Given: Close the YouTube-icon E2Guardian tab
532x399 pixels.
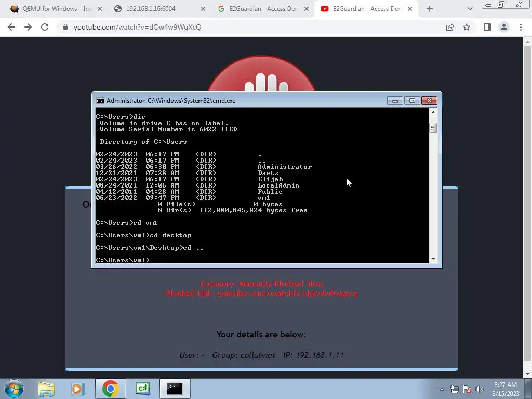Looking at the screenshot, I should pyautogui.click(x=410, y=9).
